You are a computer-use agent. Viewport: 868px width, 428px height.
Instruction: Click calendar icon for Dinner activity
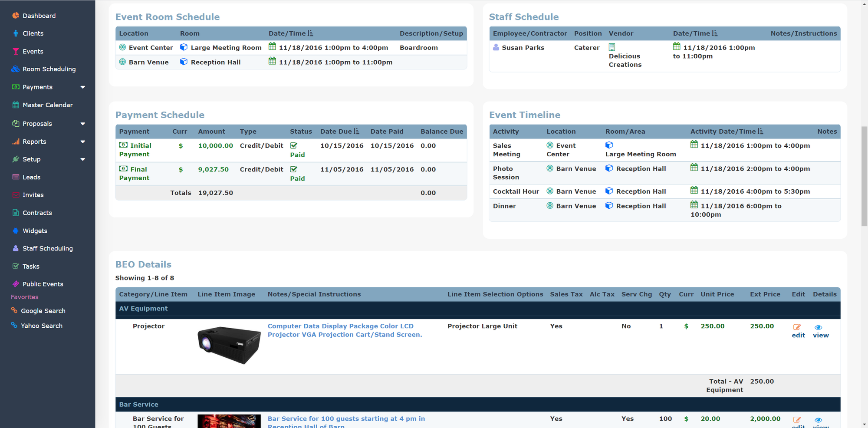(694, 205)
